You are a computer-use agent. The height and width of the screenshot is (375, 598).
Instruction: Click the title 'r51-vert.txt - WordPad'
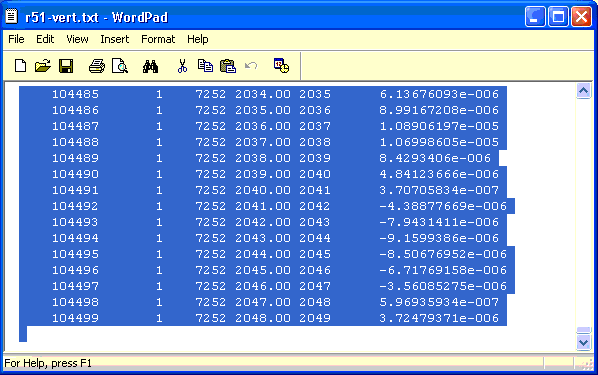tap(96, 17)
